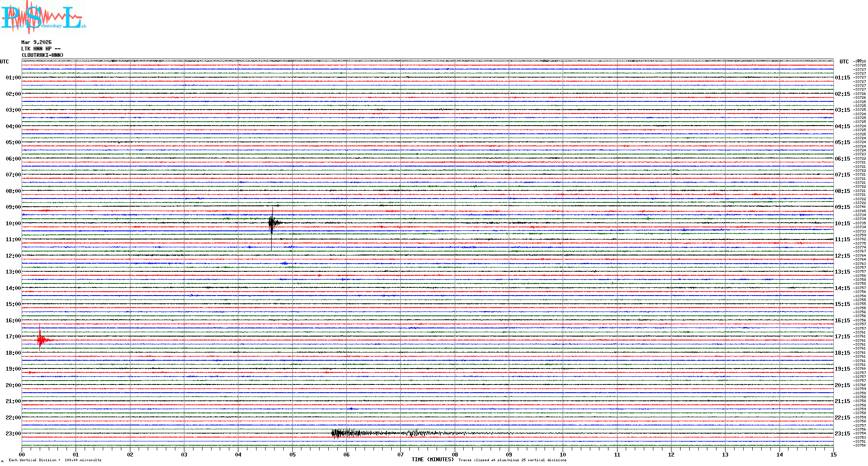Click the black seismic event at 10:00
This screenshot has height=466, width=868.
(x=272, y=223)
